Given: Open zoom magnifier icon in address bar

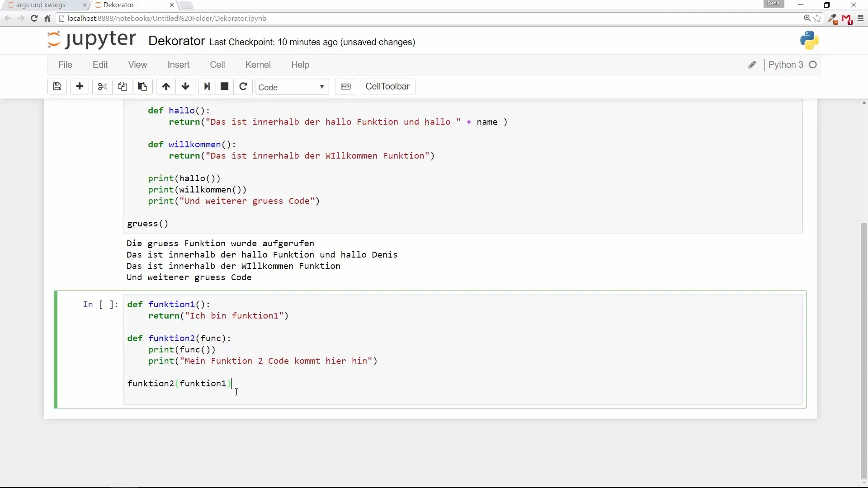Looking at the screenshot, I should [x=807, y=19].
